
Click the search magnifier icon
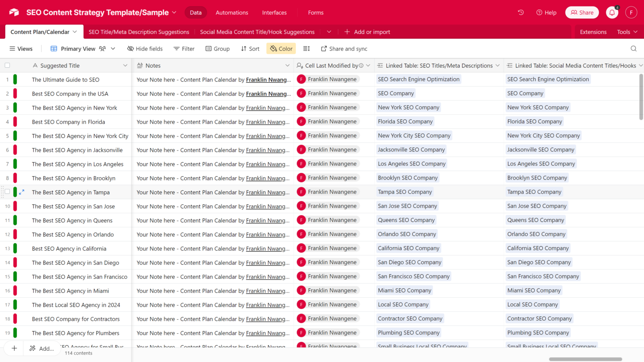633,48
